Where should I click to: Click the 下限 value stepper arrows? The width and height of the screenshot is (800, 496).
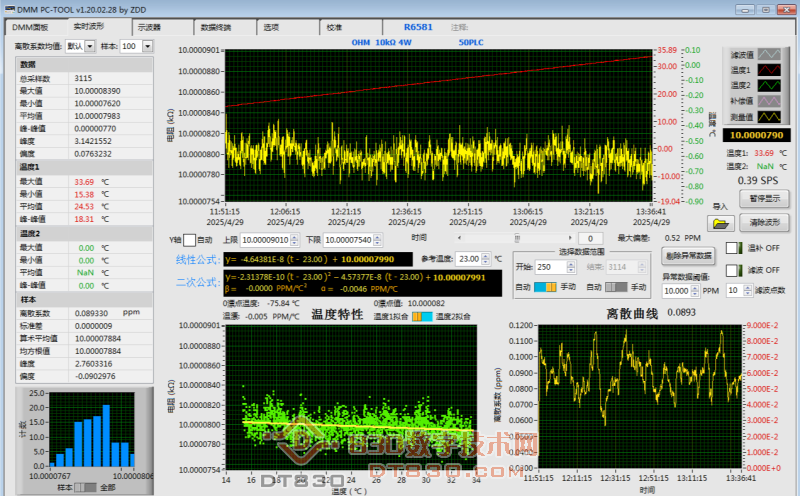point(377,240)
